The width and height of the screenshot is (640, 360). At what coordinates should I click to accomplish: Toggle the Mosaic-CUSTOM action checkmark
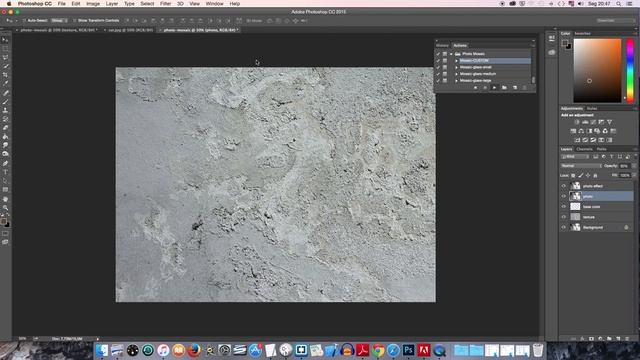click(x=438, y=61)
